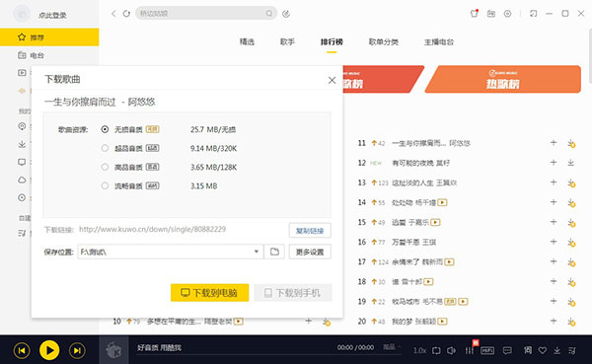Play the previous track
Image resolution: width=592 pixels, height=364 pixels.
pos(22,351)
